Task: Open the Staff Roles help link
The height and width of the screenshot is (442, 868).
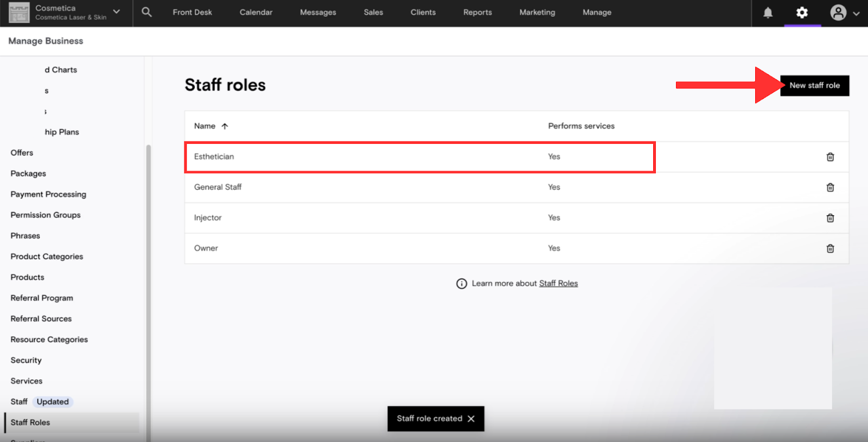Action: [x=558, y=283]
